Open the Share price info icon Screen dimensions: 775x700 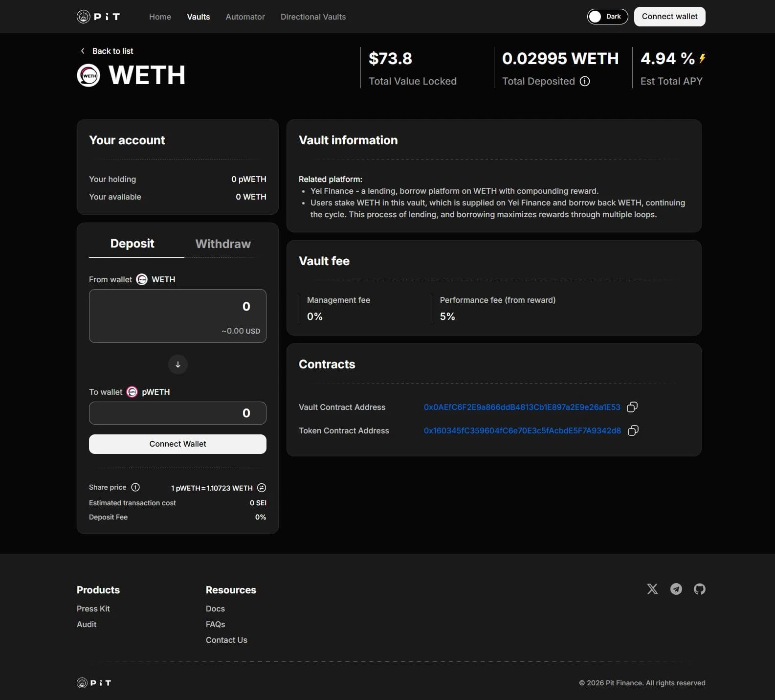[x=135, y=487]
